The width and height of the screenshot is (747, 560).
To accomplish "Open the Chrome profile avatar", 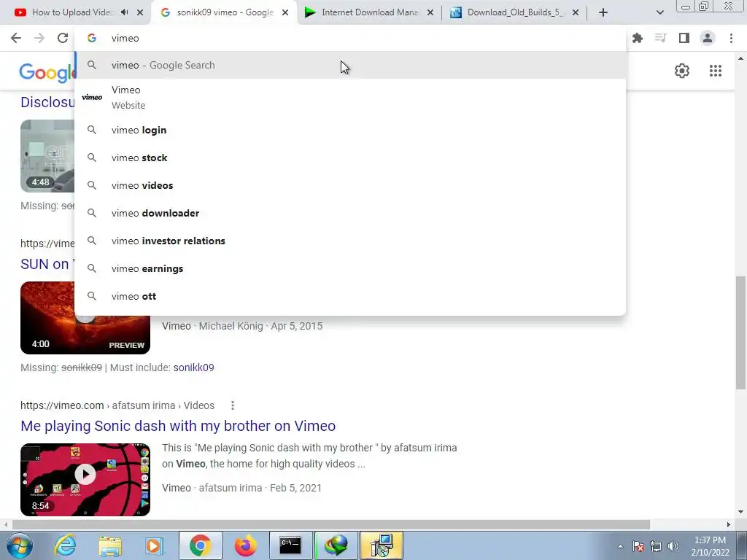I will (708, 38).
